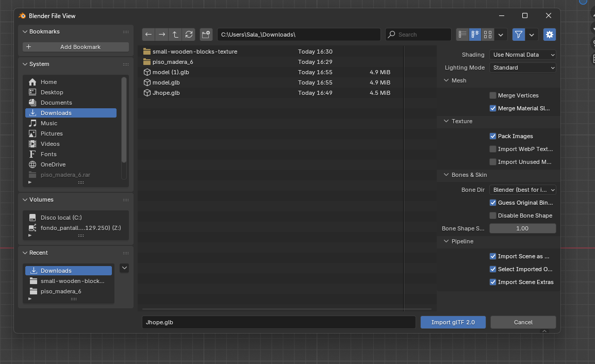Screen dimensions: 595x364
Task: Open the Lighting Mode dropdown
Action: pos(523,68)
